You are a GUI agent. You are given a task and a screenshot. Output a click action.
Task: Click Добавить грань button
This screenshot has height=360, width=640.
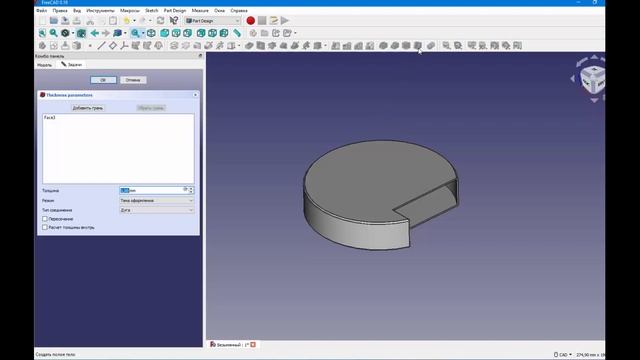click(x=88, y=108)
